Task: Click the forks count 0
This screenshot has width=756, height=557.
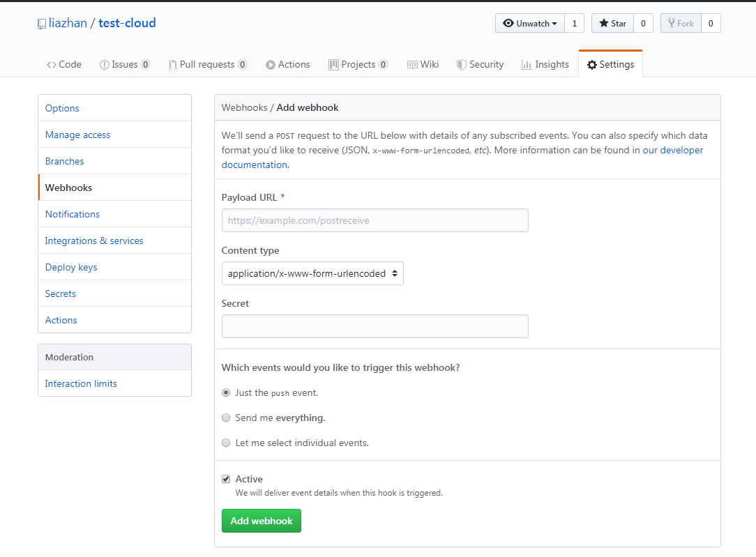Action: coord(711,23)
